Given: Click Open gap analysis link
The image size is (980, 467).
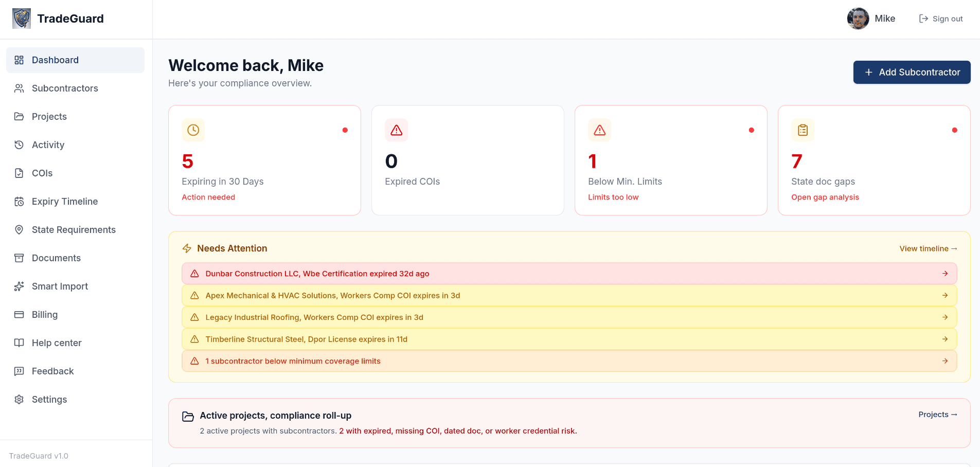Looking at the screenshot, I should pos(825,197).
